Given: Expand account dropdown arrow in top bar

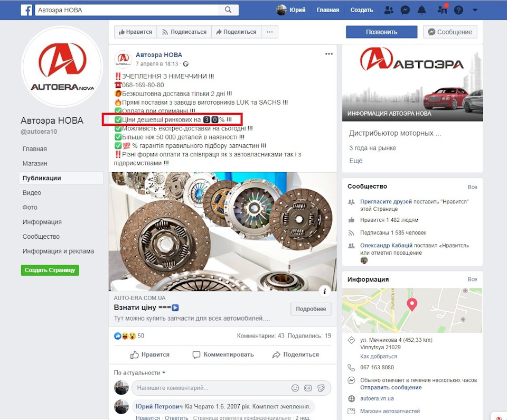Looking at the screenshot, I should click(x=475, y=10).
